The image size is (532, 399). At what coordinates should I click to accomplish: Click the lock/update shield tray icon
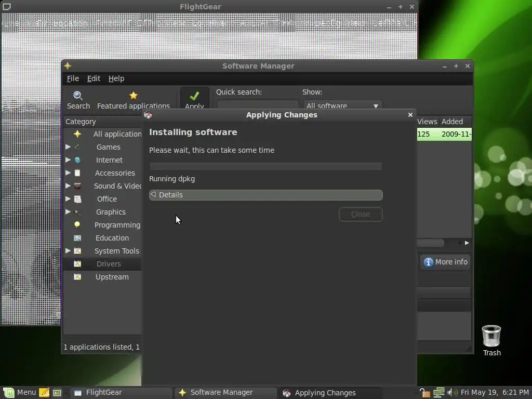(424, 393)
